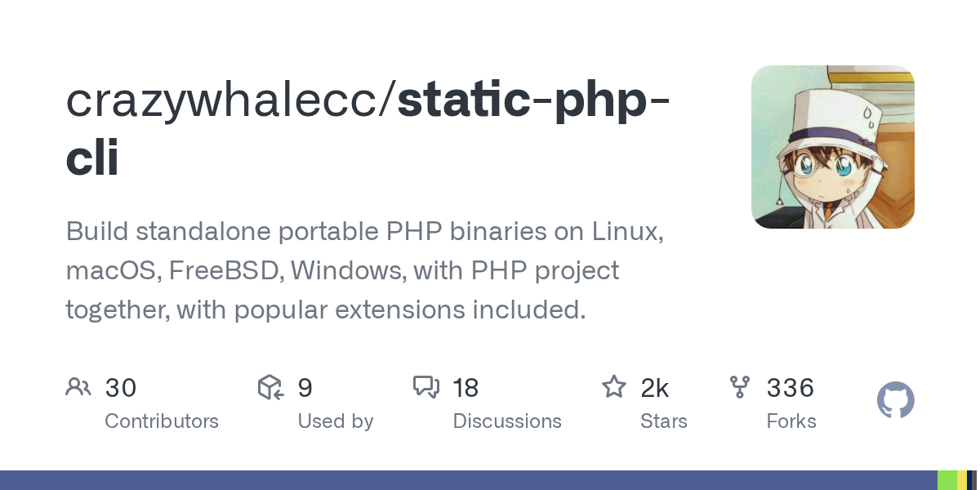Screen dimensions: 980x490
Task: Select the Contributors label
Action: (162, 421)
